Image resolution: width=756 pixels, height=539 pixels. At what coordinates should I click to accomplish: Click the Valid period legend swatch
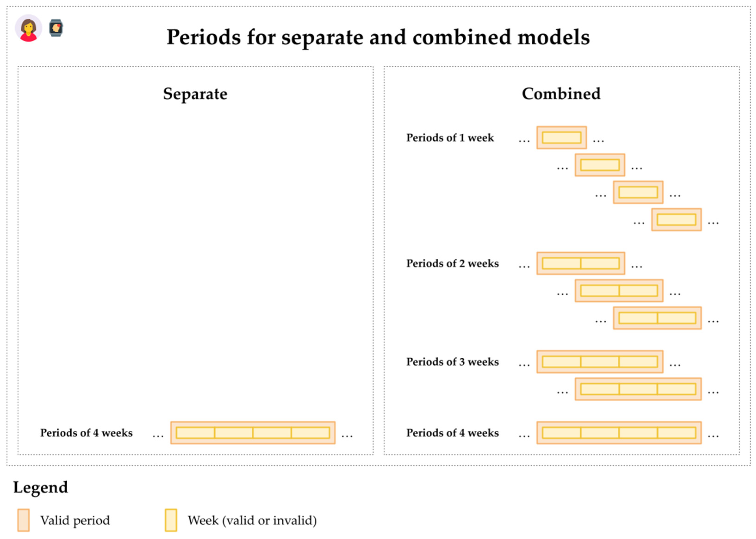point(23,520)
